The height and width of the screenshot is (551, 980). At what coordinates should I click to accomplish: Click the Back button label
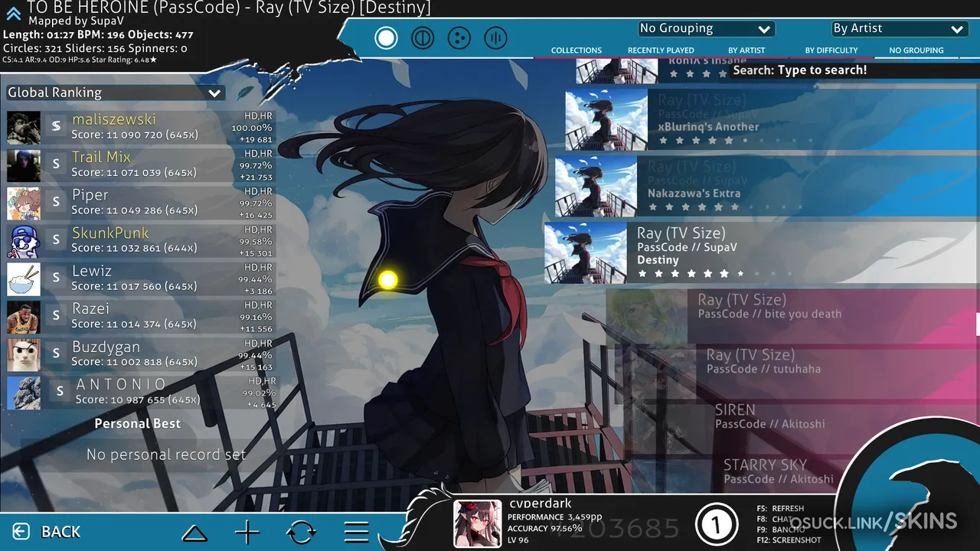(61, 532)
